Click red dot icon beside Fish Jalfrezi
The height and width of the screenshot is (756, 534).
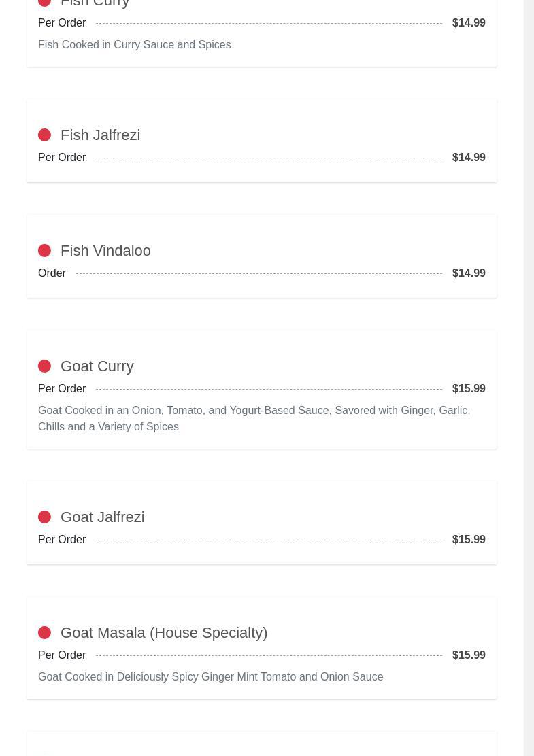pos(44,135)
